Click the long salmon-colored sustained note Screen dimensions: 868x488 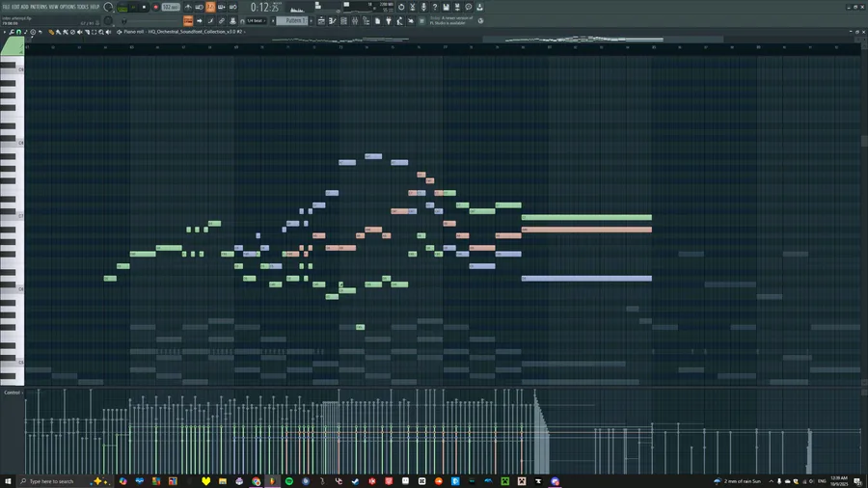coord(586,230)
